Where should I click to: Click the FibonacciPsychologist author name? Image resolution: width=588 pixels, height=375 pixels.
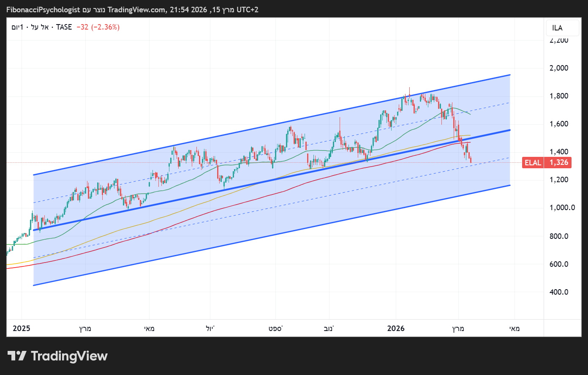click(x=43, y=9)
